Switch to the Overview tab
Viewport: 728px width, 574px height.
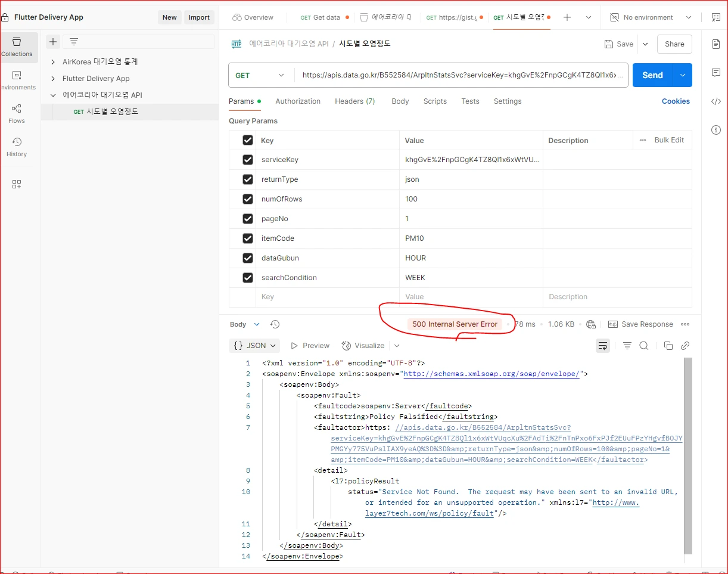coord(253,17)
